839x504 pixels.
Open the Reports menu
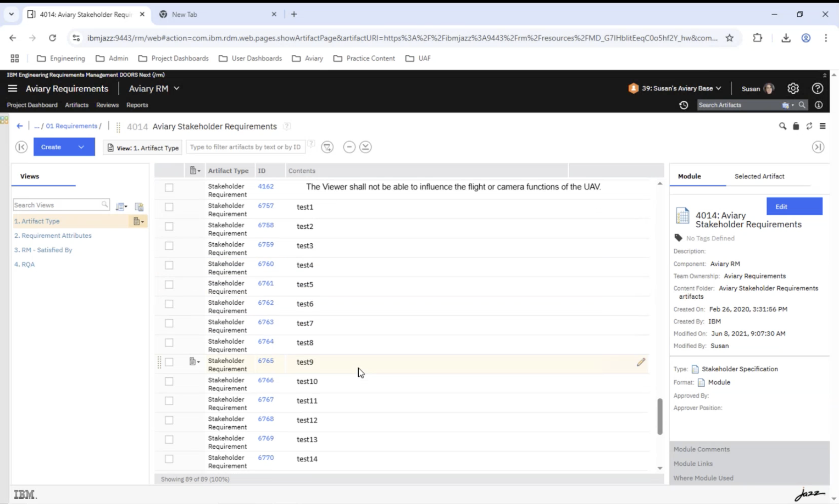pos(137,105)
